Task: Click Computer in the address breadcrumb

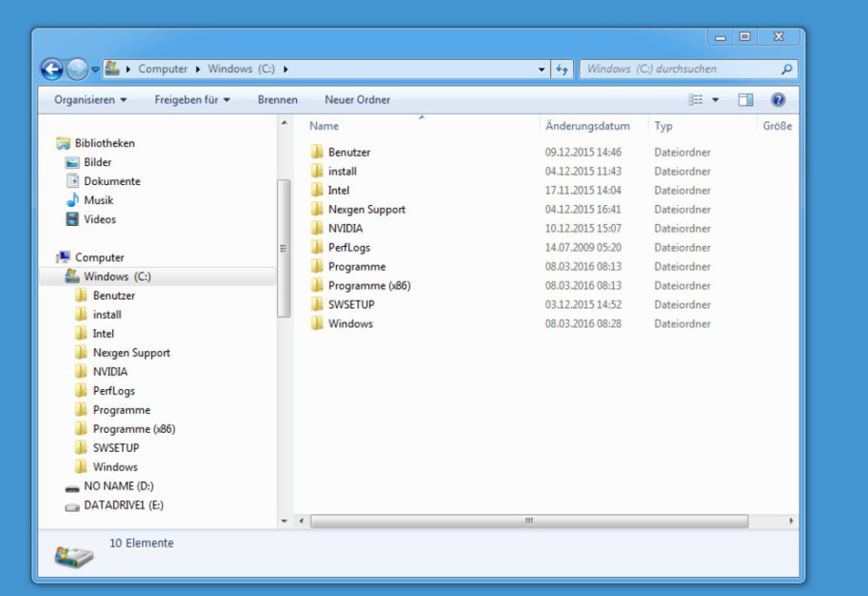Action: pos(163,68)
